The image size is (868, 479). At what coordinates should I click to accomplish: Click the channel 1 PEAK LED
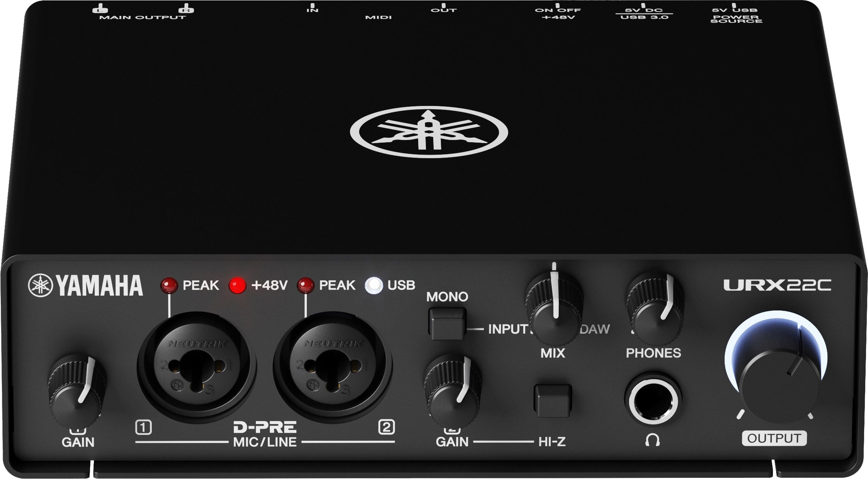(169, 286)
